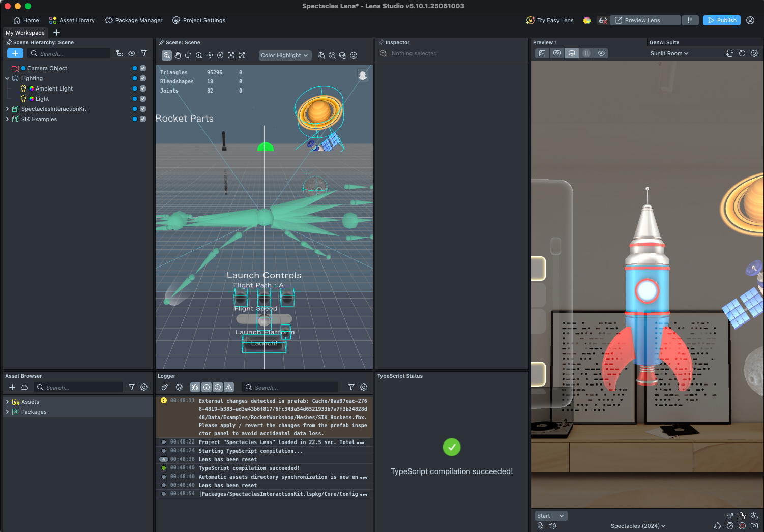
Task: Open Project Settings from top bar
Action: (x=199, y=20)
